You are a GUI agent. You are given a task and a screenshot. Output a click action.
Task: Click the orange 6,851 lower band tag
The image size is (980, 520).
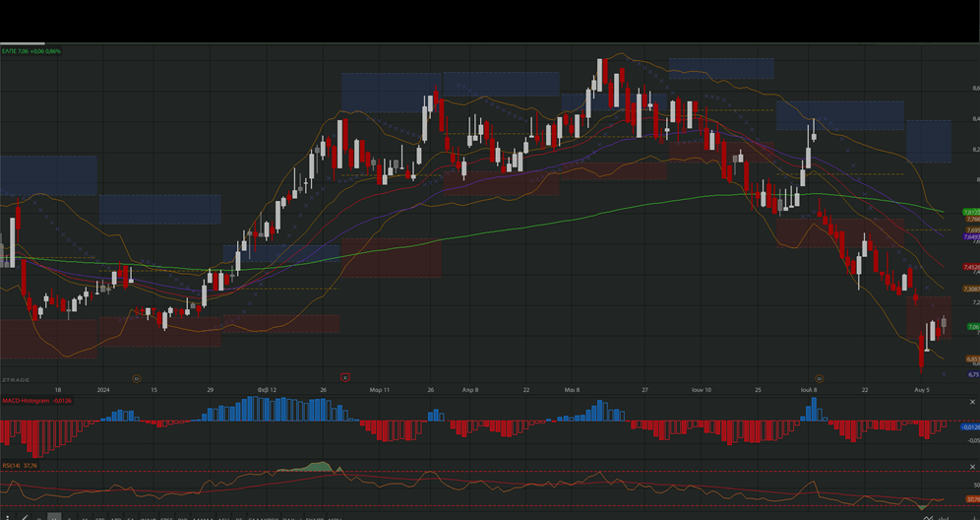click(x=972, y=359)
